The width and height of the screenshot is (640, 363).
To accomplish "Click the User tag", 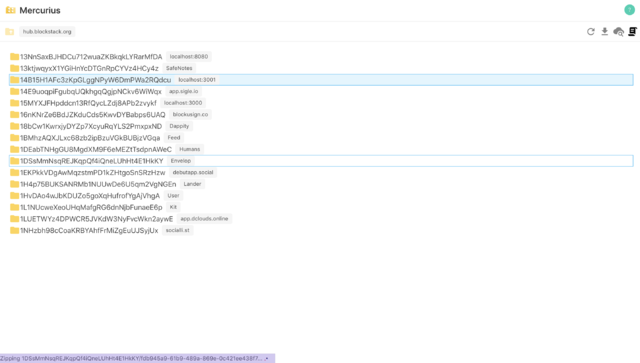I will [173, 196].
